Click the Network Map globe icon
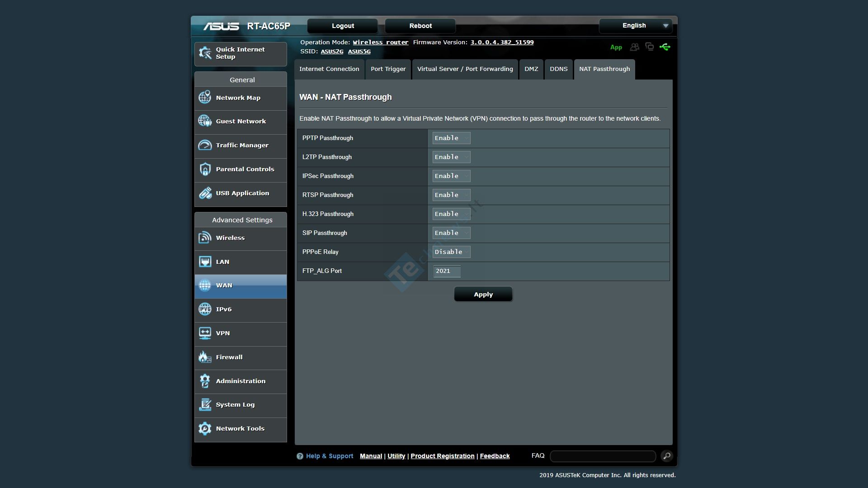 pos(205,97)
